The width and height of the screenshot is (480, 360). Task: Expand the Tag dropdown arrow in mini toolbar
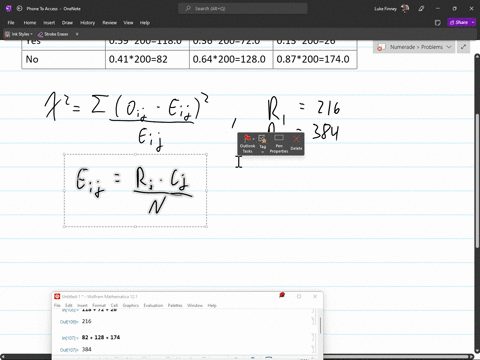pos(263,152)
